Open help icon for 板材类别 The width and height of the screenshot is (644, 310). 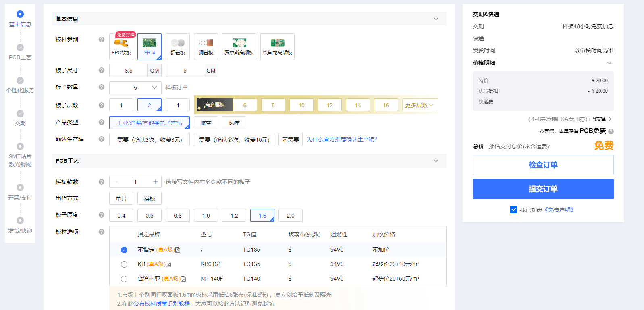click(102, 40)
